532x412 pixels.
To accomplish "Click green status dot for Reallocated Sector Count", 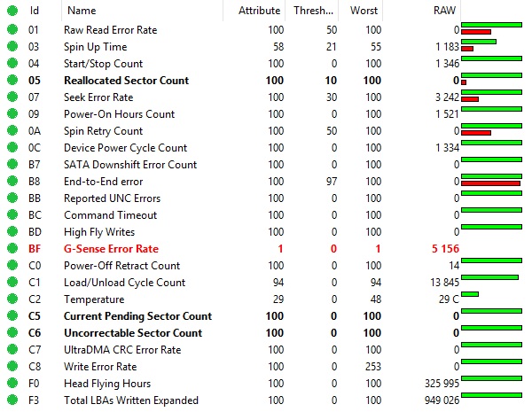I will 12,80.
